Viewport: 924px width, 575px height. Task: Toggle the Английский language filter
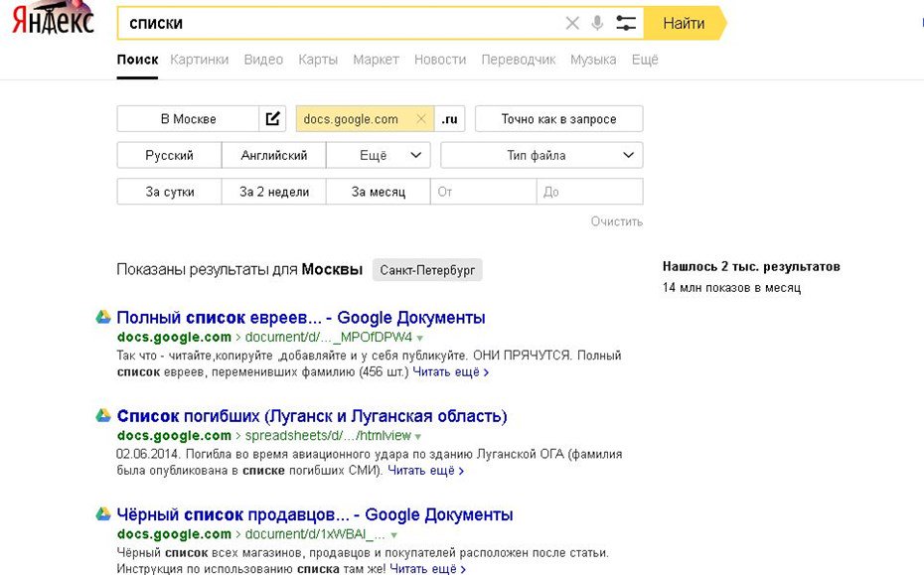coord(274,156)
